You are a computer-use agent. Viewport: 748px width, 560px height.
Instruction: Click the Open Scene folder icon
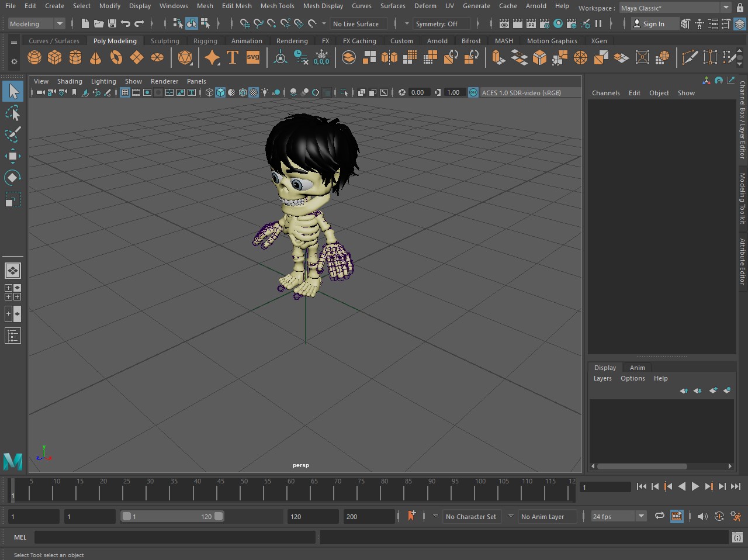pyautogui.click(x=99, y=23)
